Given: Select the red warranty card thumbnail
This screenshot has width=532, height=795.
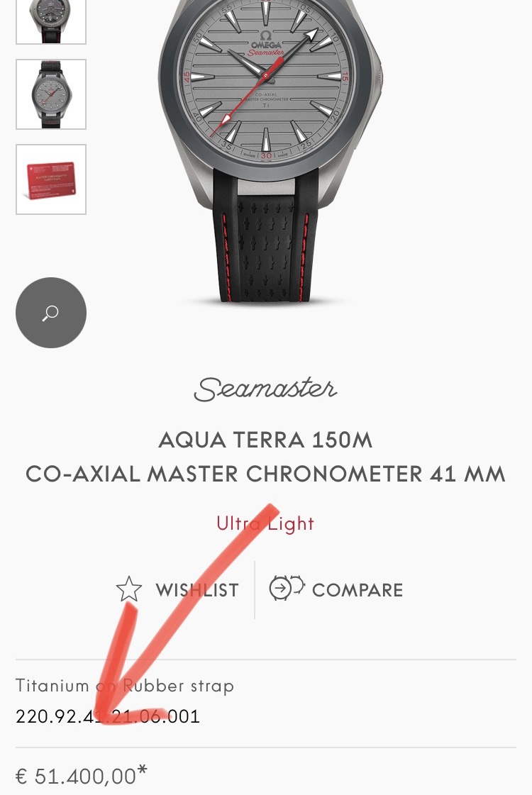Looking at the screenshot, I should (x=50, y=179).
